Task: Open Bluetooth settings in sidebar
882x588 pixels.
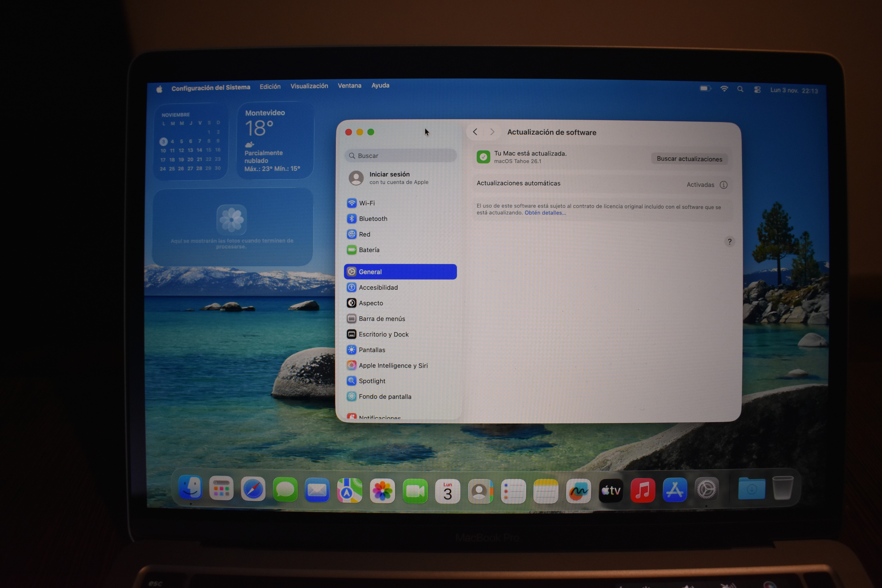Action: click(x=400, y=219)
